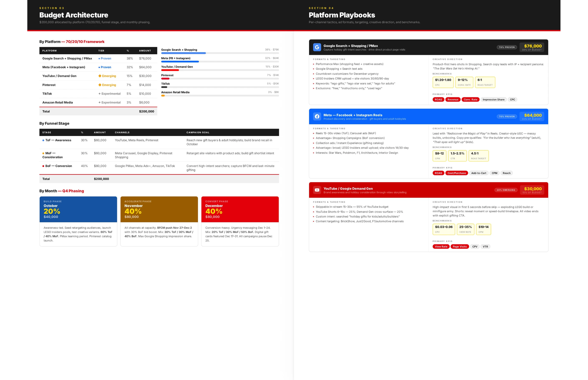Viewport: 588px width, 380px height.
Task: Select the ROAS pill under Google KPIs
Action: pos(438,100)
